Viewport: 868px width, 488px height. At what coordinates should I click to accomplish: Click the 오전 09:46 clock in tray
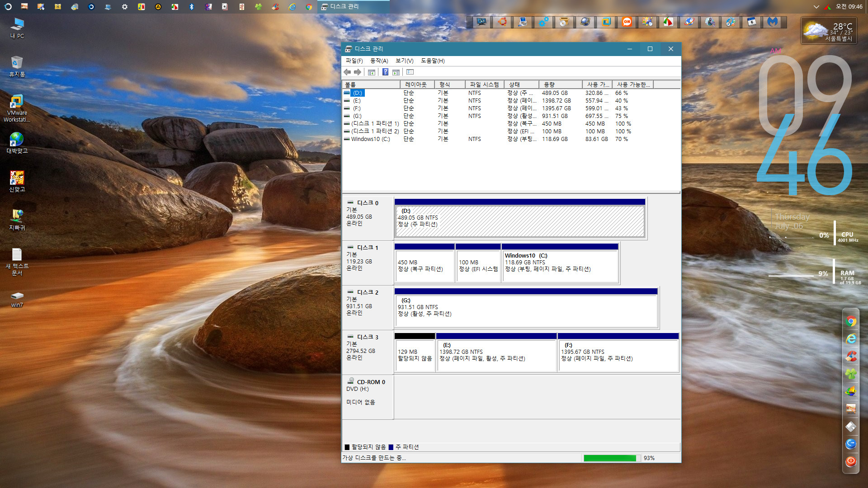849,7
